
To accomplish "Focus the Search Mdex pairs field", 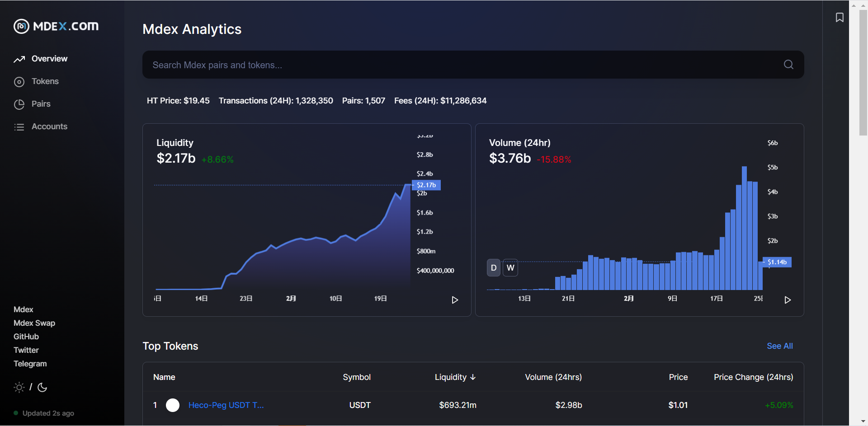I will [x=461, y=65].
